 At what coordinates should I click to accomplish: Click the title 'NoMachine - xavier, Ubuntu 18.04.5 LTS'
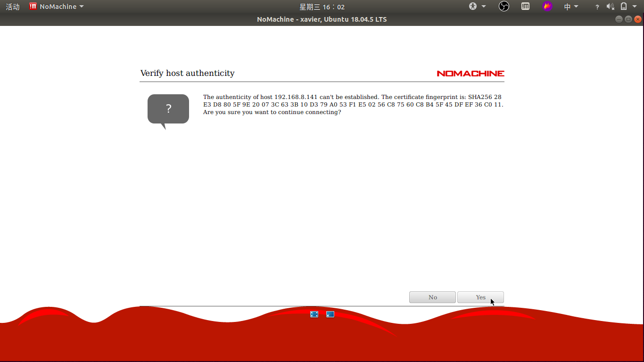[322, 19]
